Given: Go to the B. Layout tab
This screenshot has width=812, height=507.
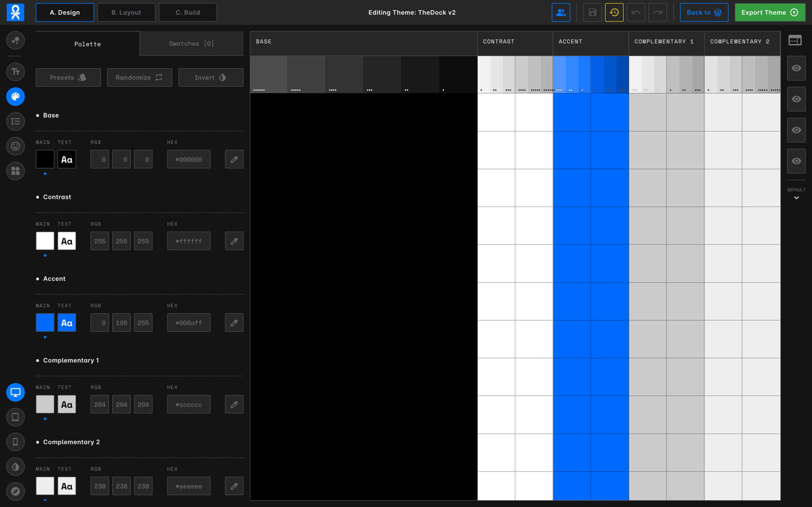Looking at the screenshot, I should (126, 12).
